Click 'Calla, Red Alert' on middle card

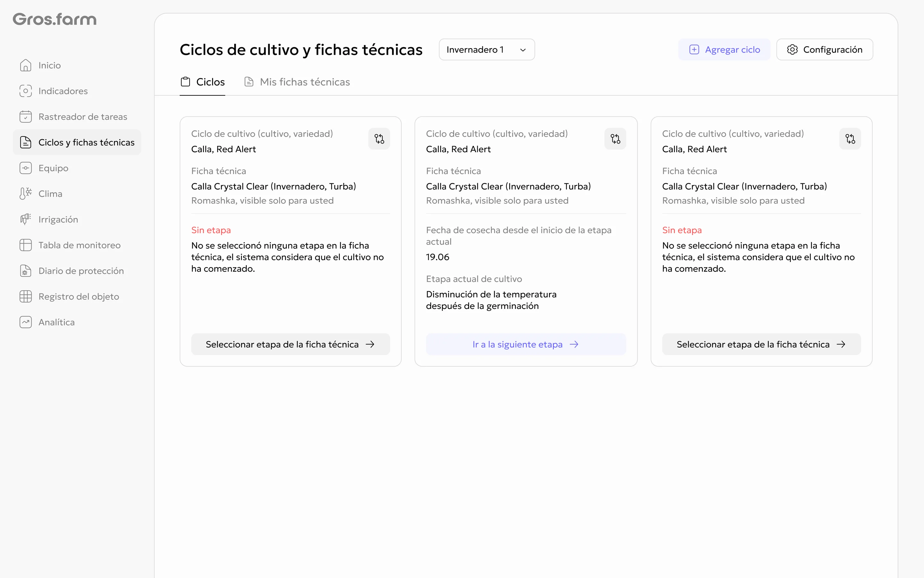tap(458, 149)
